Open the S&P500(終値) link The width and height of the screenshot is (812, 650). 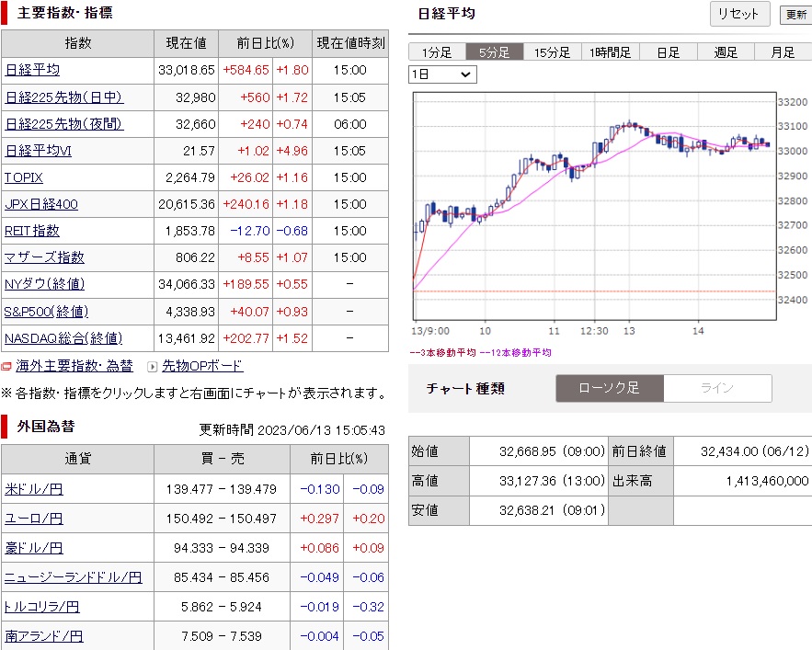(47, 312)
